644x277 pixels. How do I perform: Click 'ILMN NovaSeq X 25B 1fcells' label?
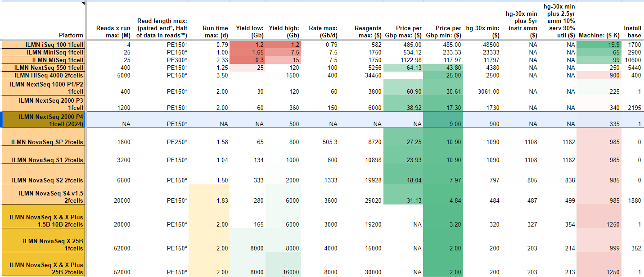click(x=43, y=240)
